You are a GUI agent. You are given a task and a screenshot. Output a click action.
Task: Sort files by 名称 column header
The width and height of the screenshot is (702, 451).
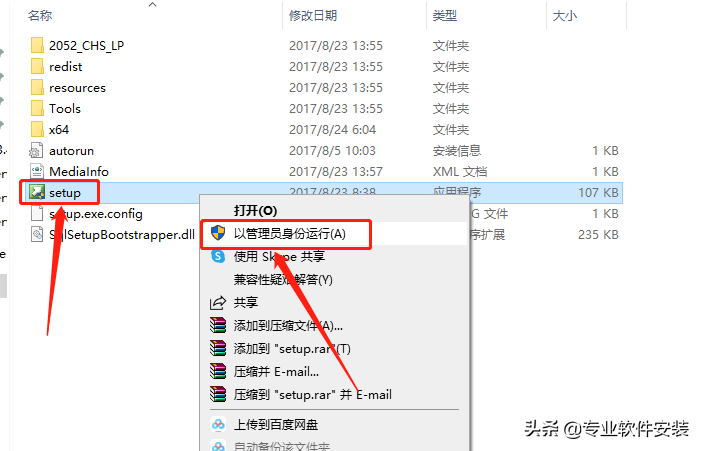pyautogui.click(x=40, y=16)
